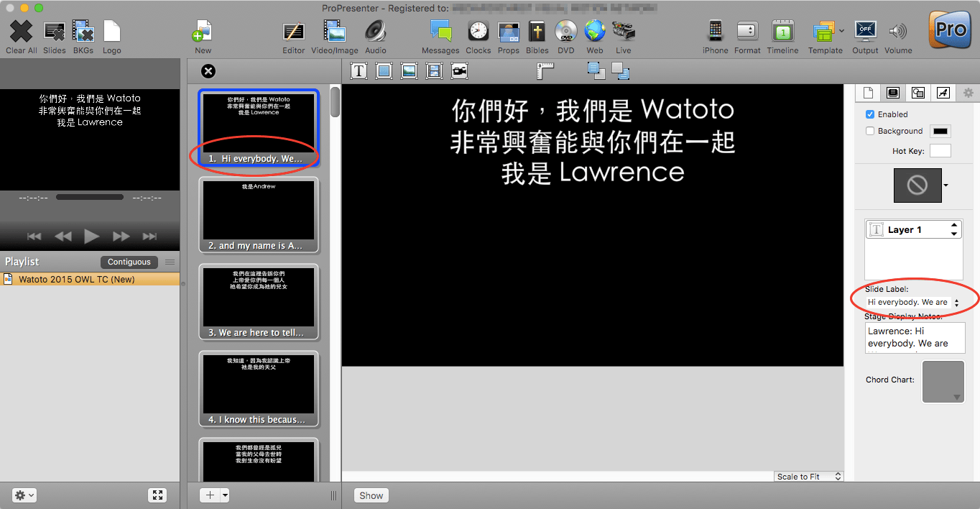
Task: Toggle the Enabled checkbox
Action: click(870, 114)
